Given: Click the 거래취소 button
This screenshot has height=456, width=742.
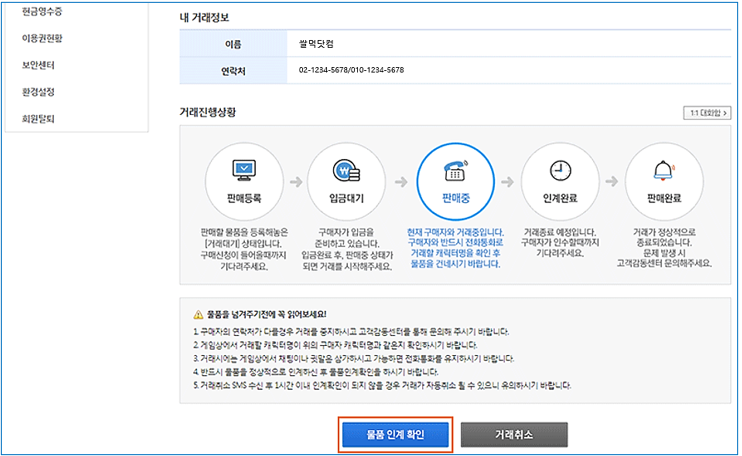Looking at the screenshot, I should point(514,435).
